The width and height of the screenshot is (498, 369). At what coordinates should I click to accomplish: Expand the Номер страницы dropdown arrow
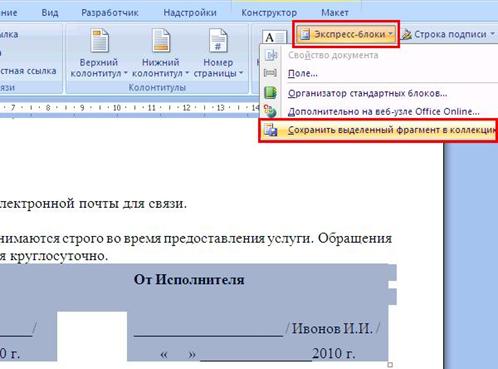point(241,73)
